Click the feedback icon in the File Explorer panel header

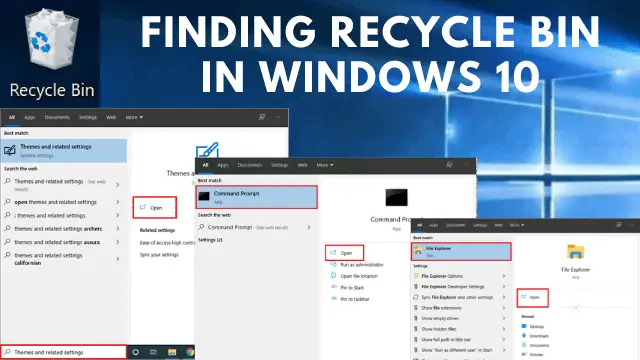[x=619, y=225]
